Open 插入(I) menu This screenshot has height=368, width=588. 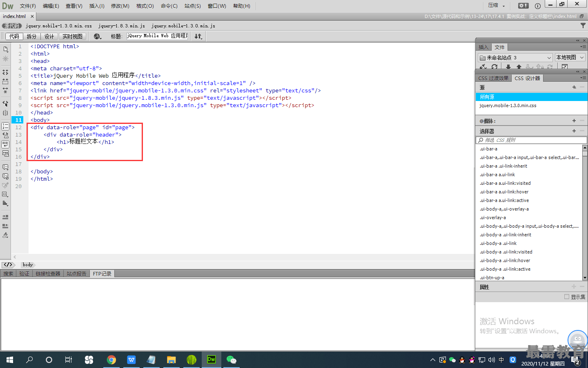coord(97,6)
